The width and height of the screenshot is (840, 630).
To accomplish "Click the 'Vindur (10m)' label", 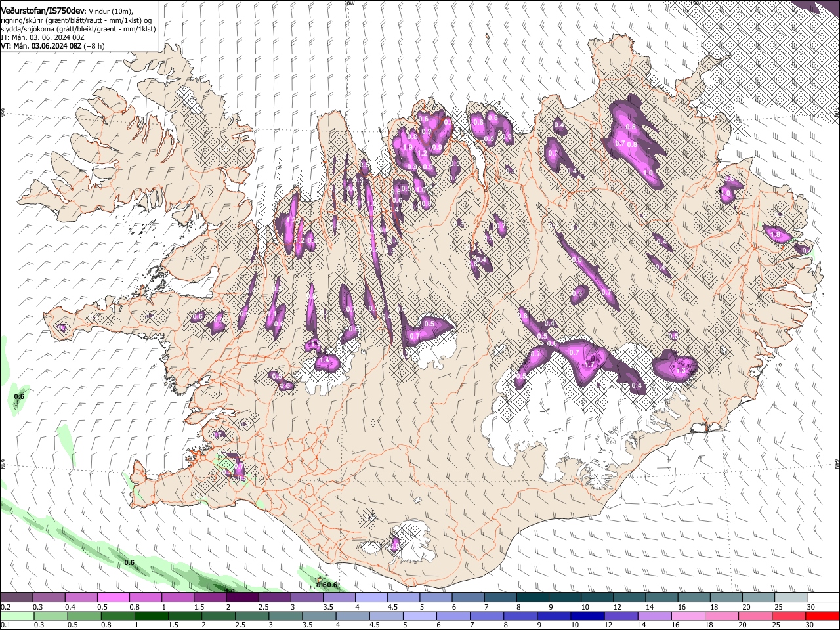I will (x=110, y=12).
